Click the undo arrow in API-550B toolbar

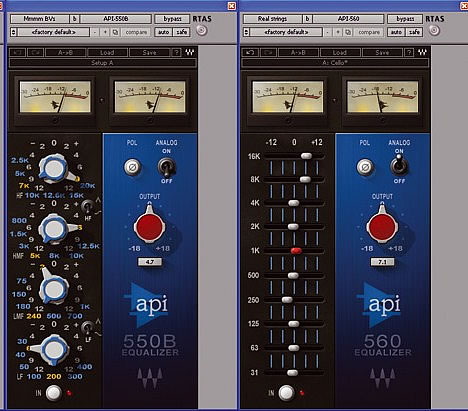18,52
